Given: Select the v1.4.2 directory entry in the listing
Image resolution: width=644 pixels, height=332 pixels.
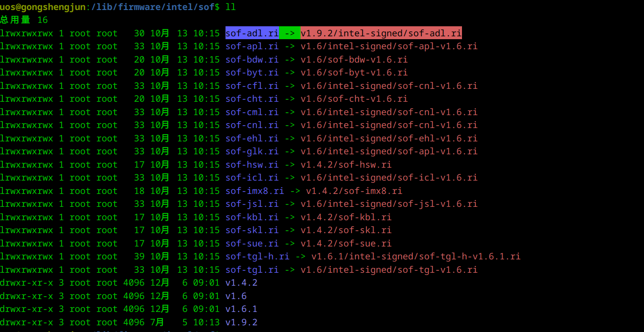Looking at the screenshot, I should coord(241,283).
